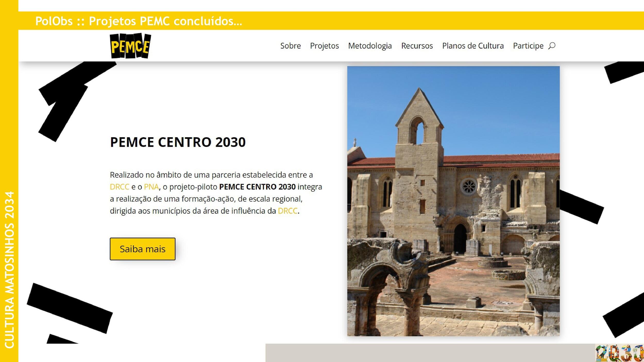
Task: Select the Participe navigation link
Action: (528, 46)
